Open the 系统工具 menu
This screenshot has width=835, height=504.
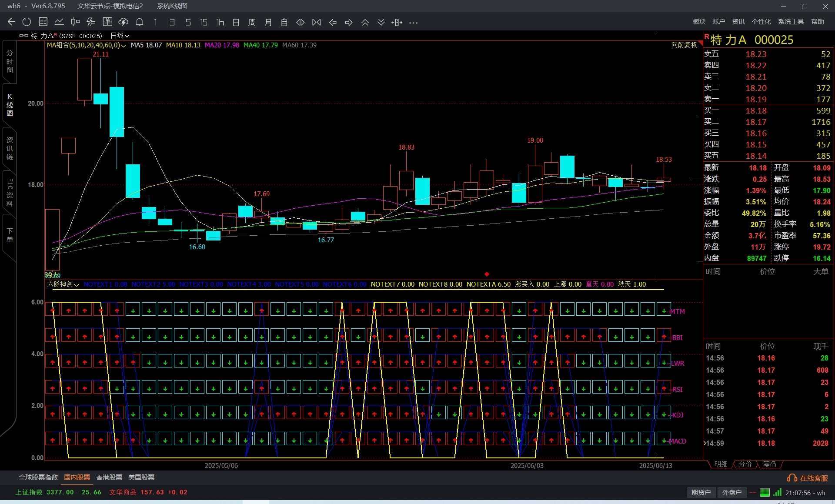[791, 21]
